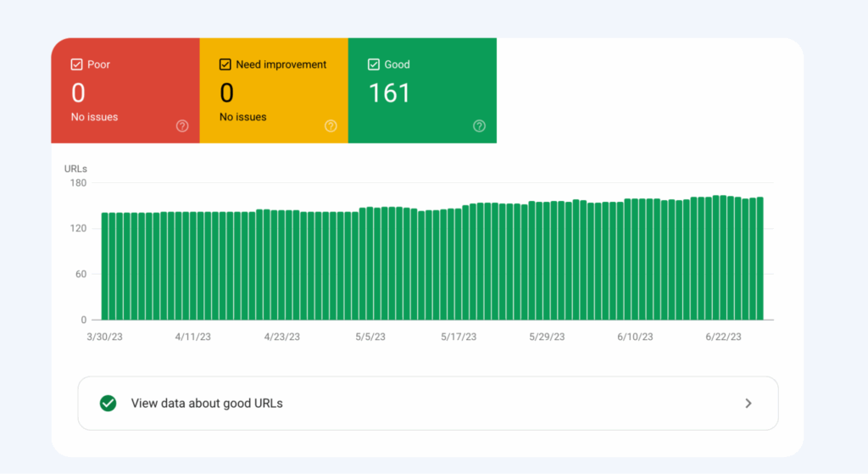The height and width of the screenshot is (474, 868).
Task: Click the 161 count on Good card
Action: click(x=389, y=93)
